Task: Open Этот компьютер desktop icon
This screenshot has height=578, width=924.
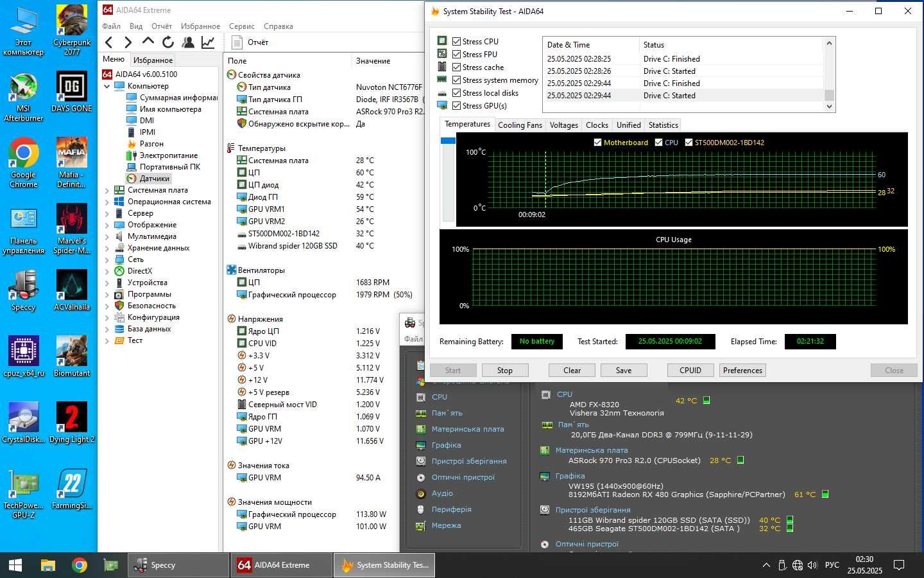Action: (x=24, y=31)
